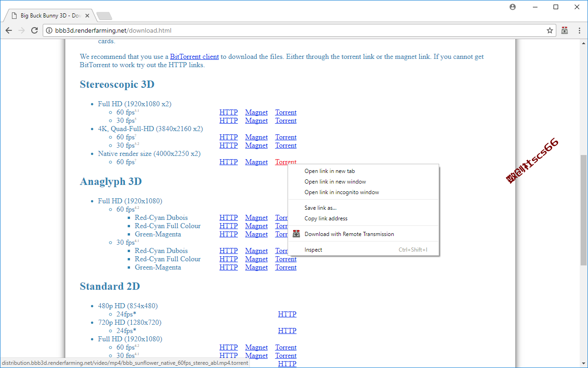Open Torrent link for Anaglyph 30 fps Red-Cyan Full Colour
Image resolution: width=588 pixels, height=368 pixels.
pos(286,259)
